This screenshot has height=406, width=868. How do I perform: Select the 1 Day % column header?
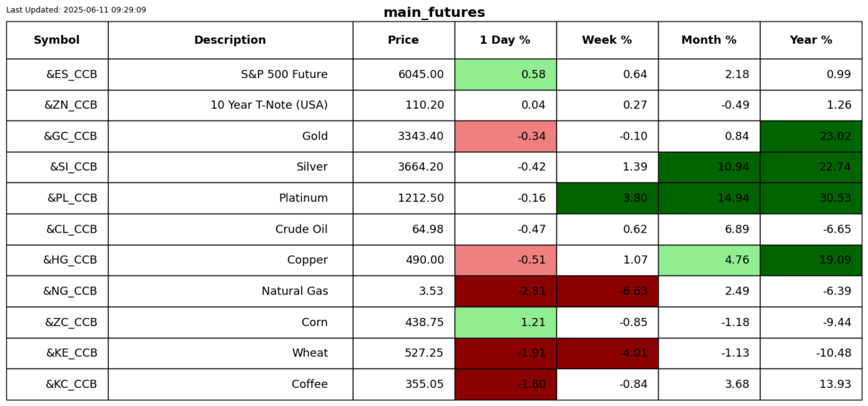click(x=505, y=40)
